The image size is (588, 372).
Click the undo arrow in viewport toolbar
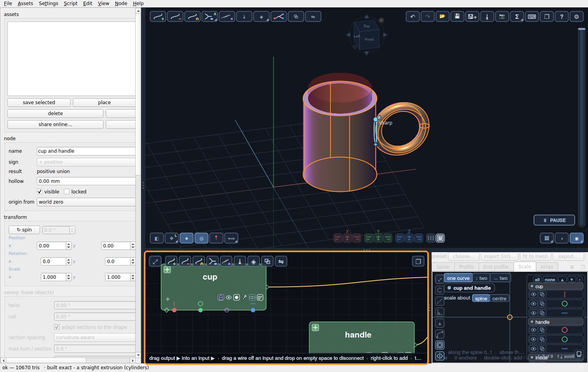(x=412, y=16)
